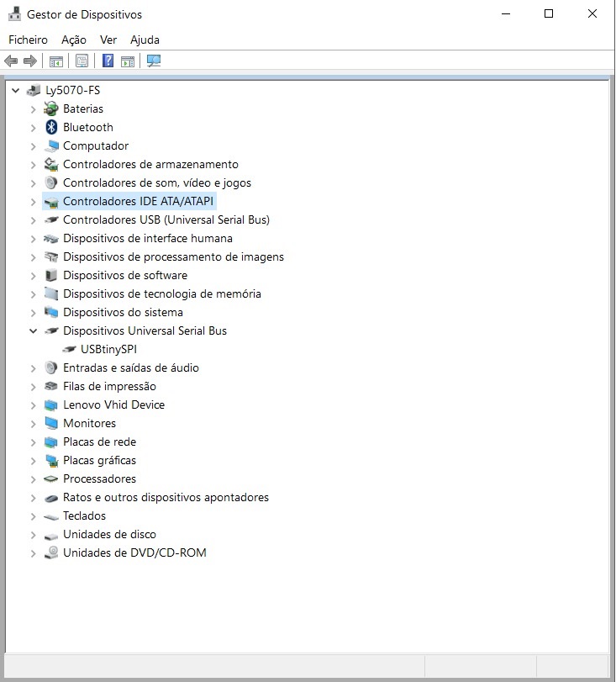The image size is (616, 682).
Task: Click the Dispositivos do sistema icon
Action: pos(51,312)
